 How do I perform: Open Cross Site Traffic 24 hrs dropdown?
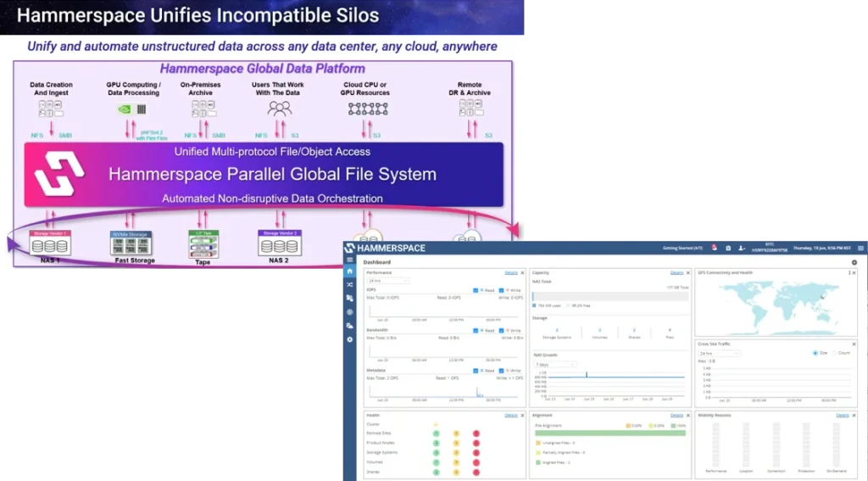[719, 353]
